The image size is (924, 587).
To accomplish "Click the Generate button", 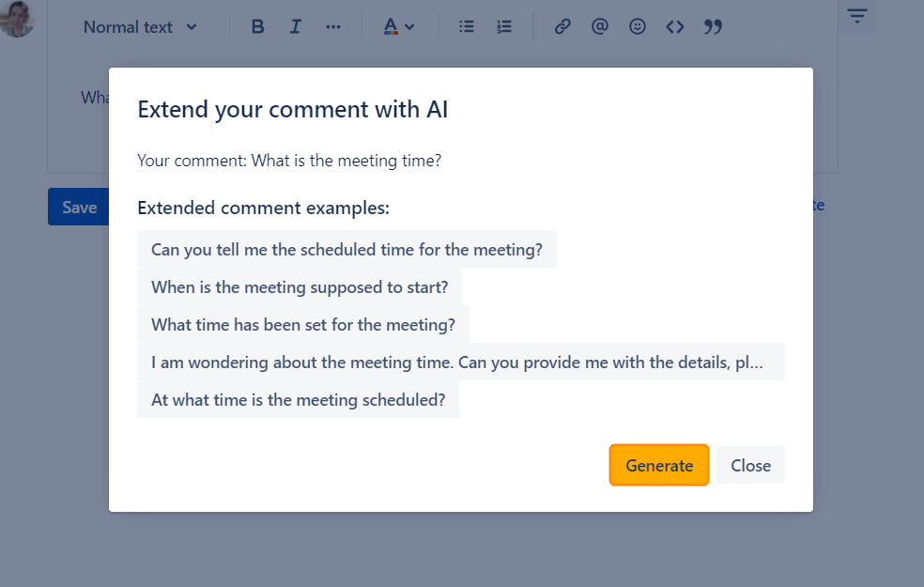I will (659, 465).
